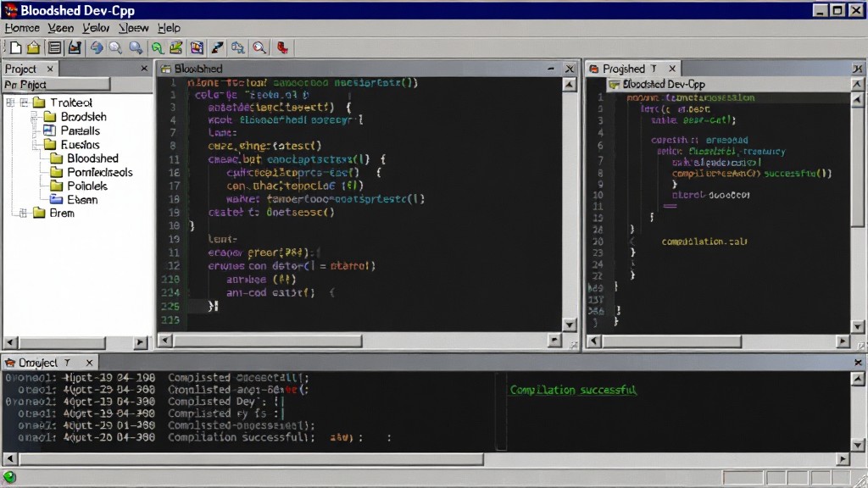Viewport: 868px width, 488px height.
Task: Click the lined list toolbar icon
Action: 54,47
